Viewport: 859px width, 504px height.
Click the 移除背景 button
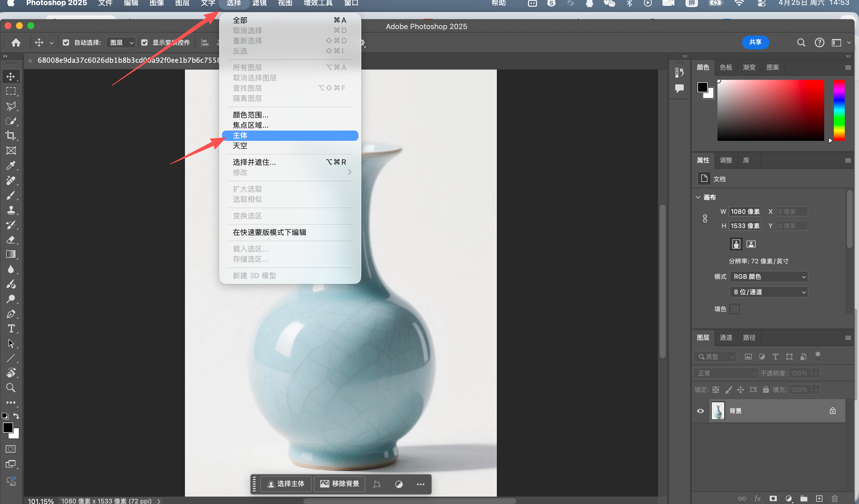[x=340, y=484]
